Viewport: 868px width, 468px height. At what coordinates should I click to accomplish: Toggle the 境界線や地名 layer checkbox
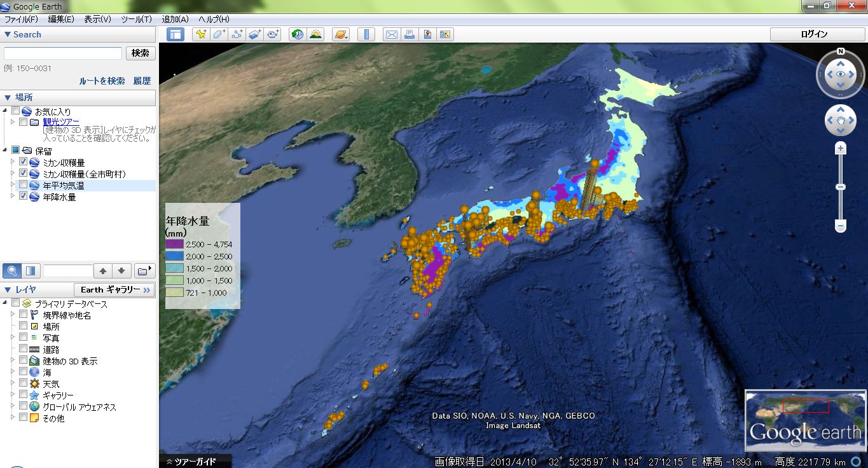click(x=23, y=315)
